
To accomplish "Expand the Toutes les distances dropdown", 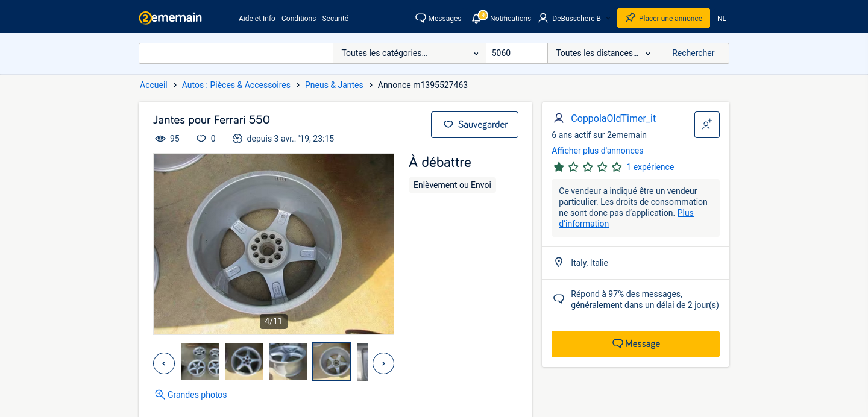I will (x=602, y=53).
